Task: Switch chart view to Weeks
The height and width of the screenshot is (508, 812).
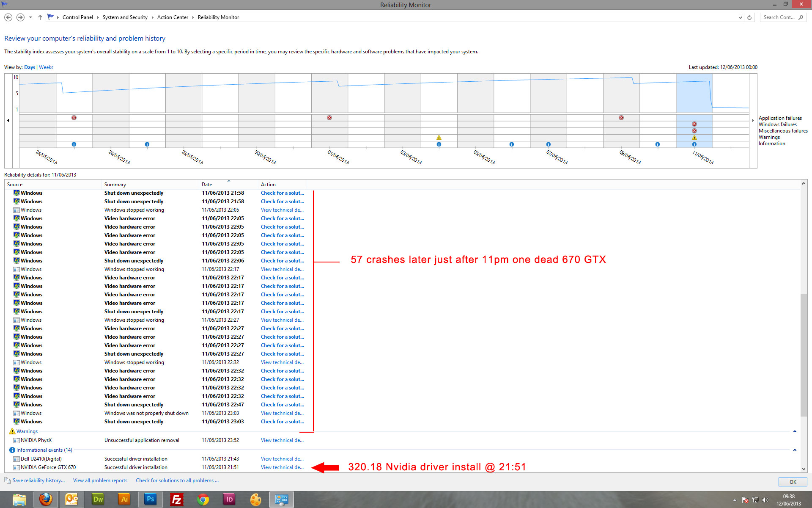Action: pyautogui.click(x=46, y=67)
